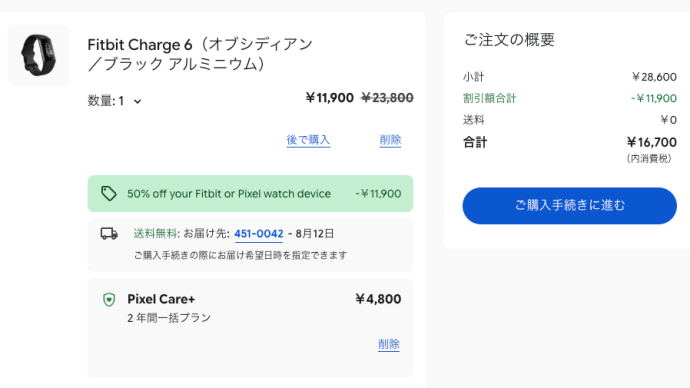Click the ご購入手続きに進む checkout button
This screenshot has width=690, height=388.
569,206
